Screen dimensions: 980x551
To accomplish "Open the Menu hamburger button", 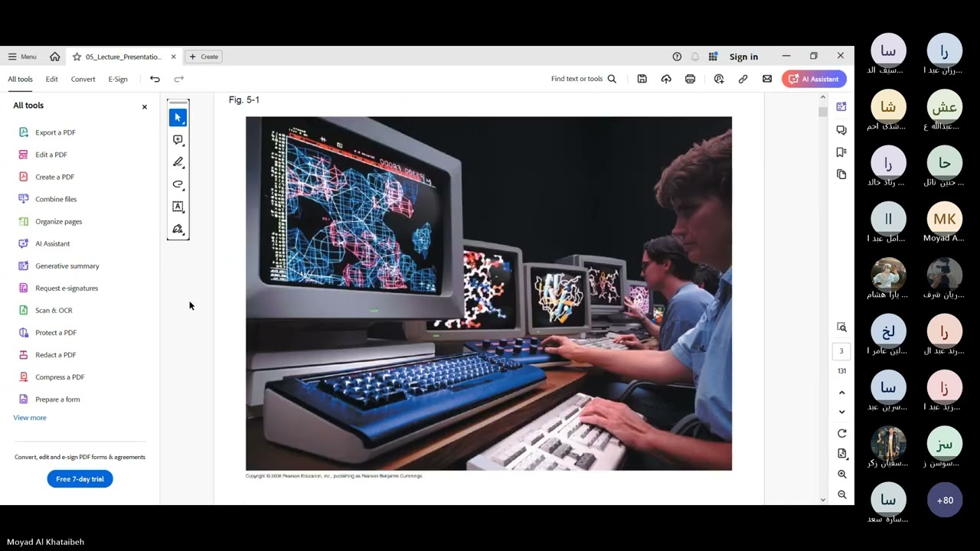I will pyautogui.click(x=22, y=57).
